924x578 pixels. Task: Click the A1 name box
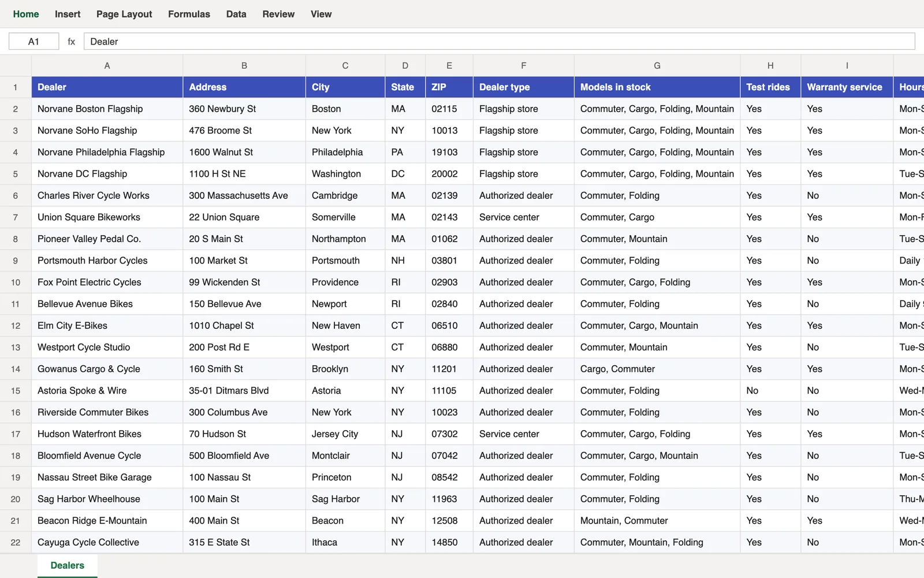[33, 42]
